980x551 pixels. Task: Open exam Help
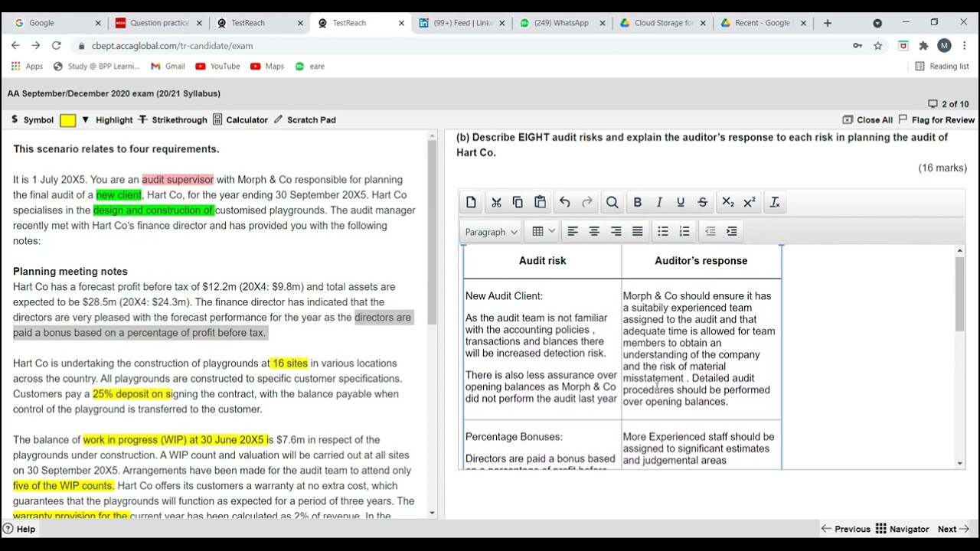click(x=19, y=529)
